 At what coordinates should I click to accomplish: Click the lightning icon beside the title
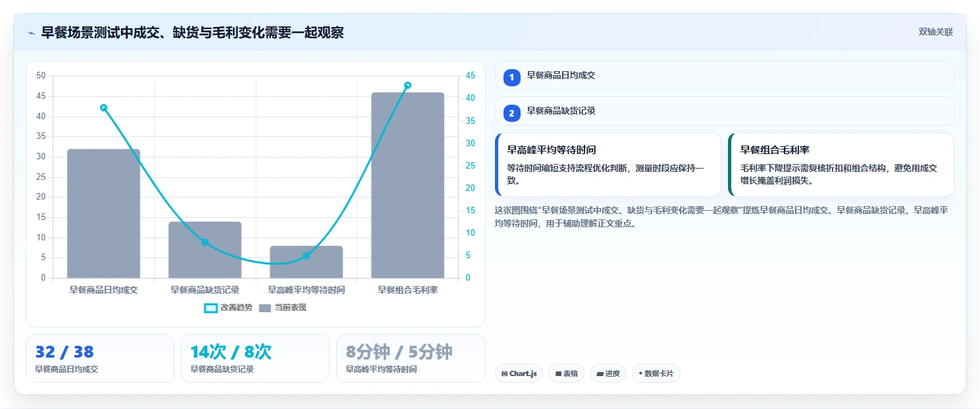[31, 33]
